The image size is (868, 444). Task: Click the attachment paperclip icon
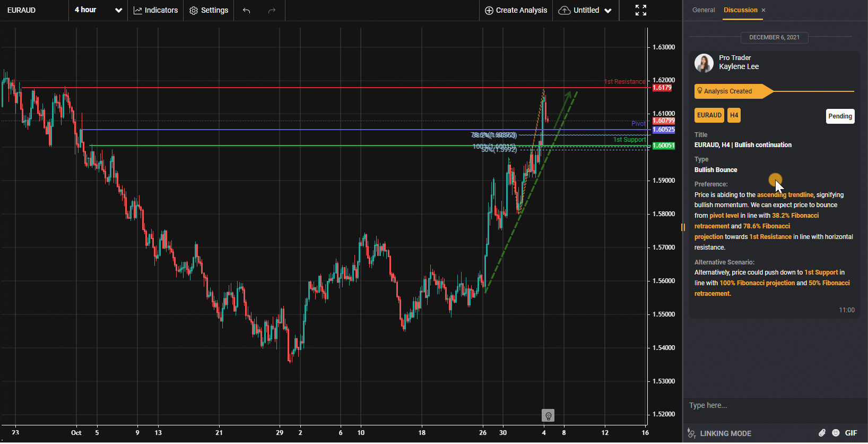point(822,433)
